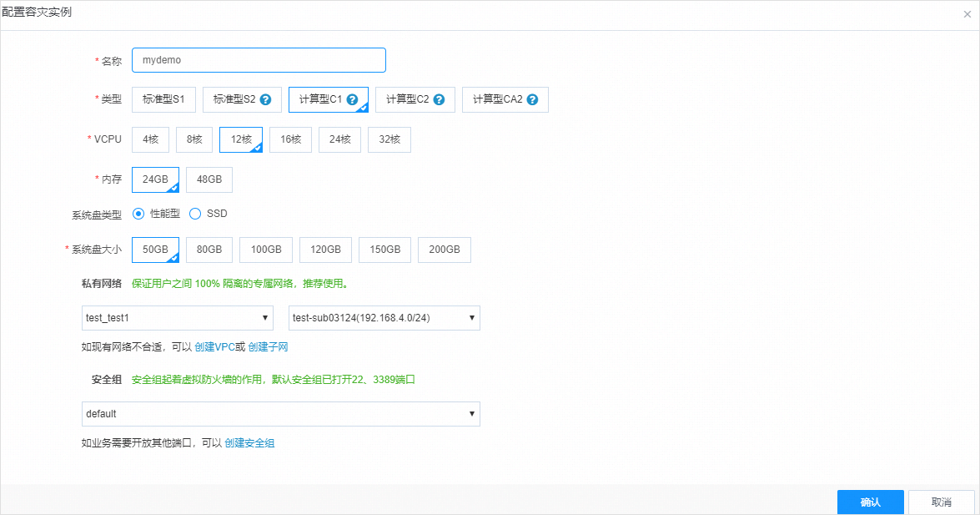
Task: Open the test-sub03124 subnet selector
Action: 384,318
